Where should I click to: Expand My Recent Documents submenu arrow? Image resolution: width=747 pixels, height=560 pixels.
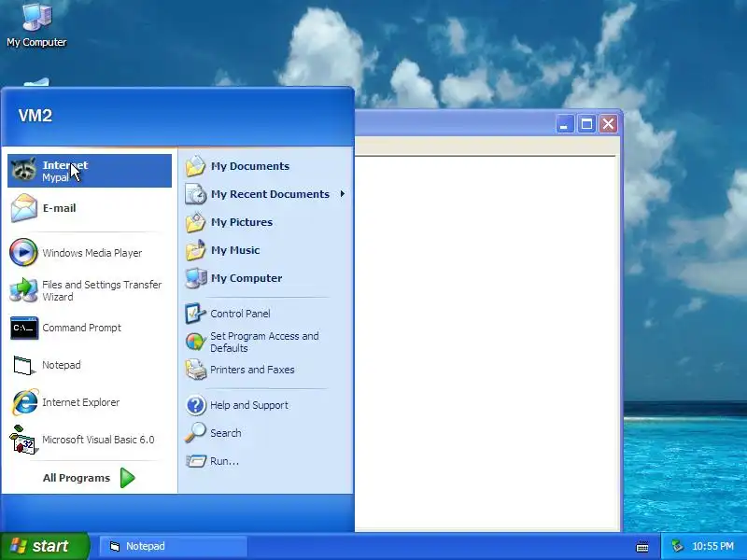pyautogui.click(x=342, y=194)
